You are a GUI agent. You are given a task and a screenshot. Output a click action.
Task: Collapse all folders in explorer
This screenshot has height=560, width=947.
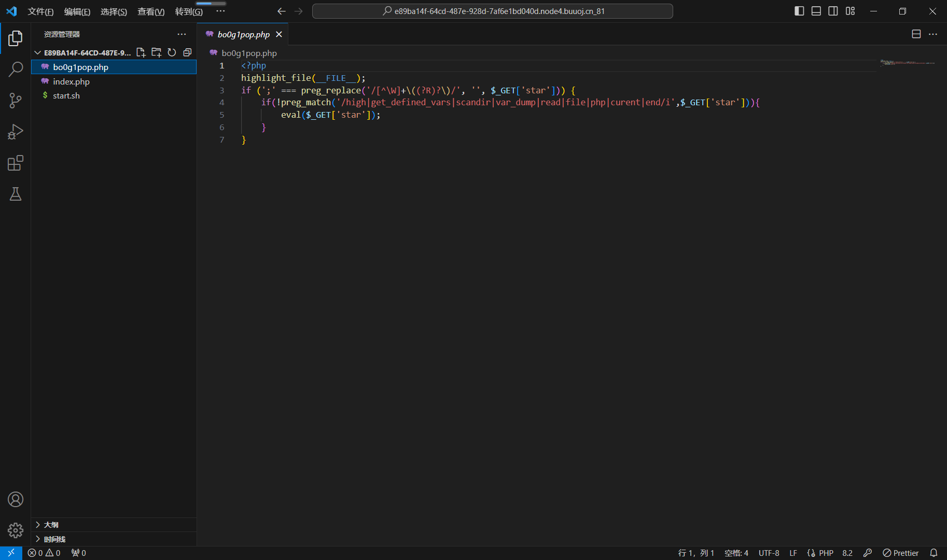tap(187, 52)
